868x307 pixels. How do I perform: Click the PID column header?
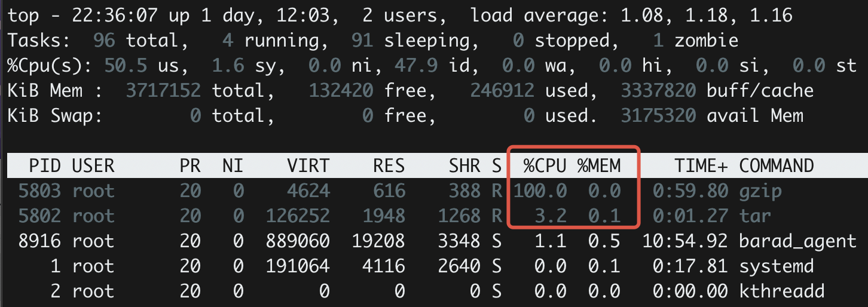click(45, 165)
